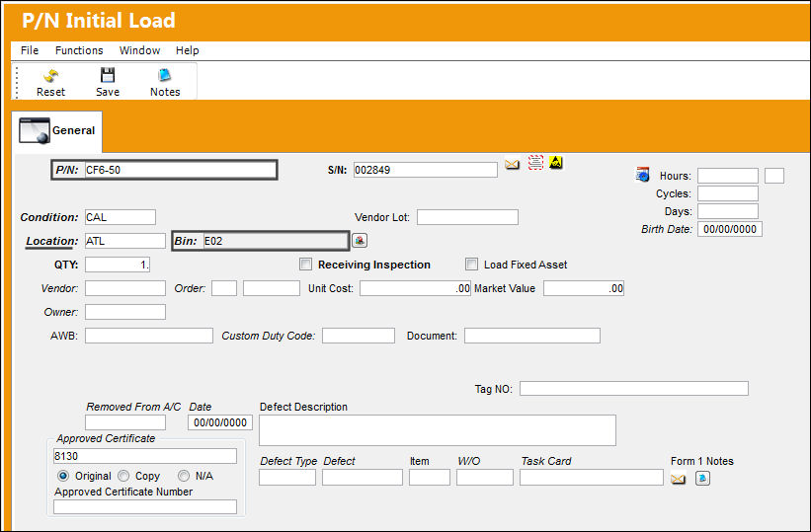Click the P/N field containing CF6-50
Image resolution: width=811 pixels, height=532 pixels.
(x=180, y=170)
